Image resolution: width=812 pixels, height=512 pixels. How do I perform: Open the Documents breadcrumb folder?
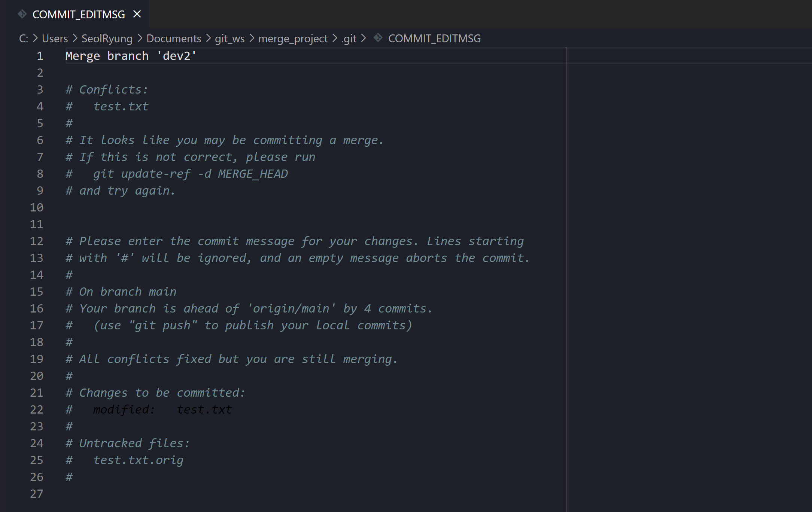click(174, 39)
